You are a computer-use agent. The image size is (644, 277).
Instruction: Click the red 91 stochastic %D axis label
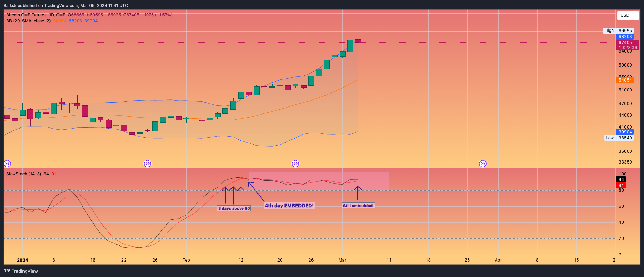[621, 186]
